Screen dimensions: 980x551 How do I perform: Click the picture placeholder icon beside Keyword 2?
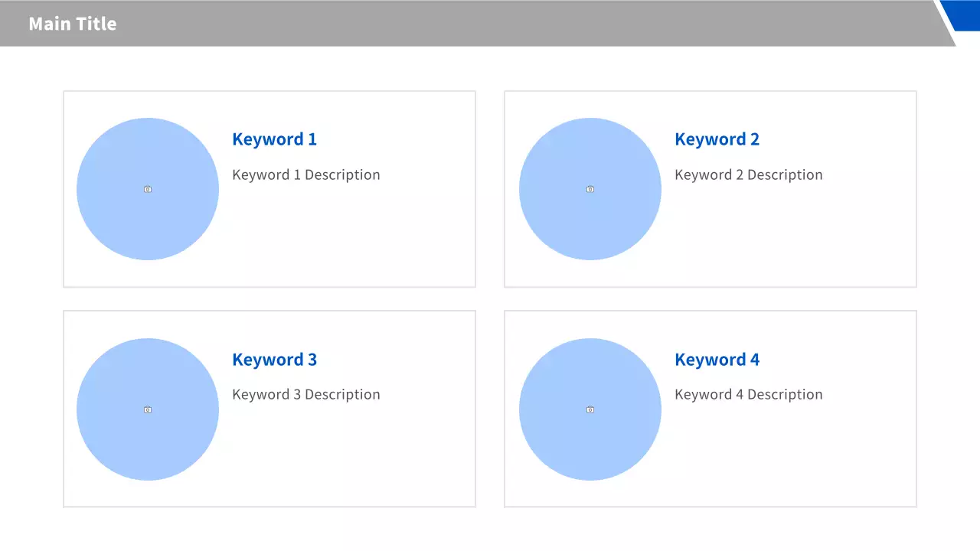[x=590, y=189]
